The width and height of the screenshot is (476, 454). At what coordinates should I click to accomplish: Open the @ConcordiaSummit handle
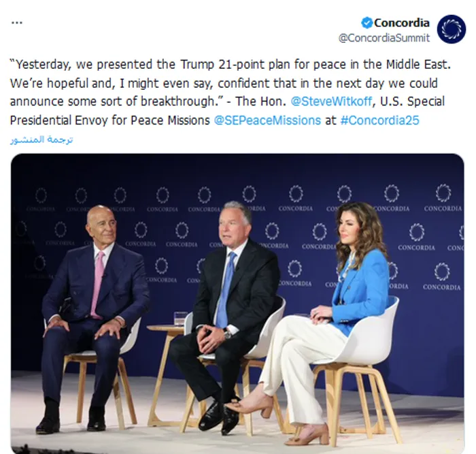tap(384, 38)
